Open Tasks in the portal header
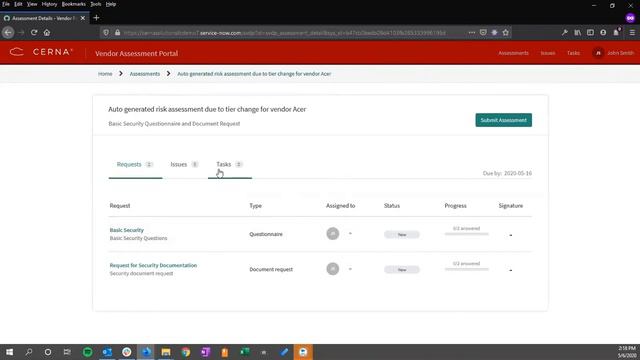Screen dimensions: 640x360 [x=573, y=53]
